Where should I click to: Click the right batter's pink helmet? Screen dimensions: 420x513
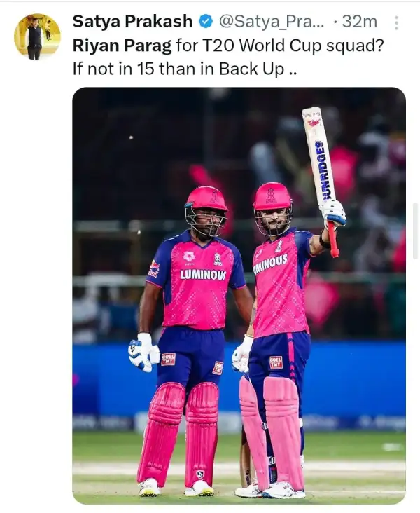click(x=272, y=196)
